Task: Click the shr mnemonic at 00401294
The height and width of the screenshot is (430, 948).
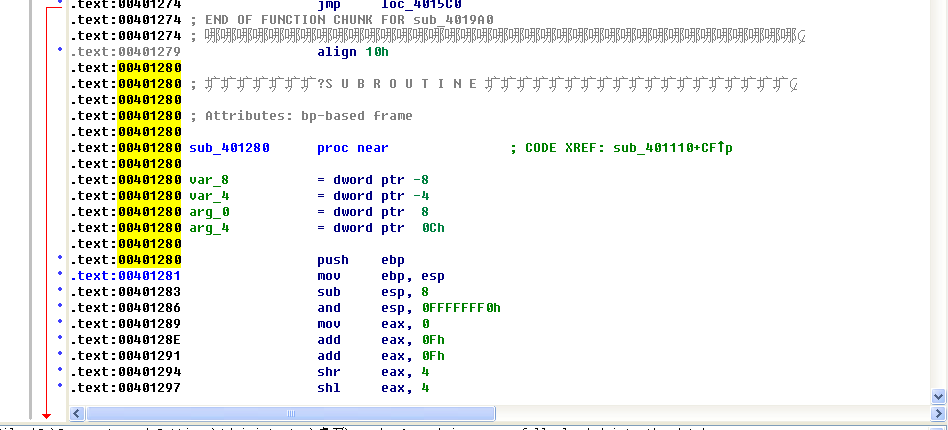Action: tap(329, 372)
